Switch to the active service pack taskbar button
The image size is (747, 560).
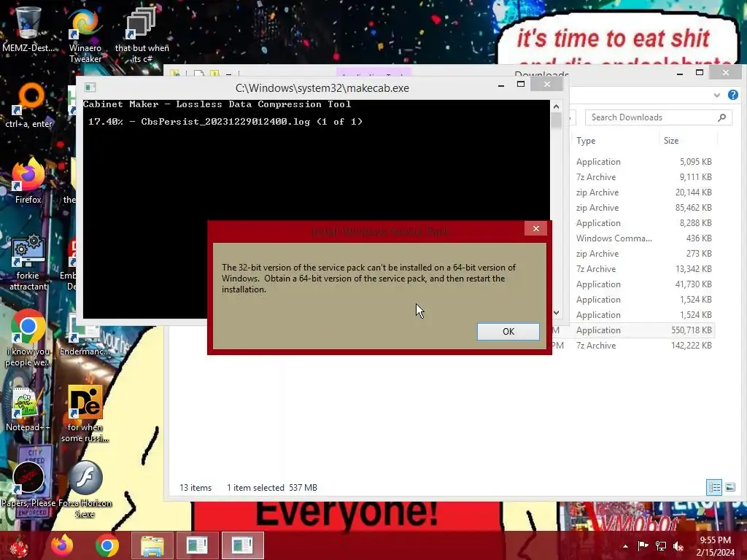tap(242, 545)
